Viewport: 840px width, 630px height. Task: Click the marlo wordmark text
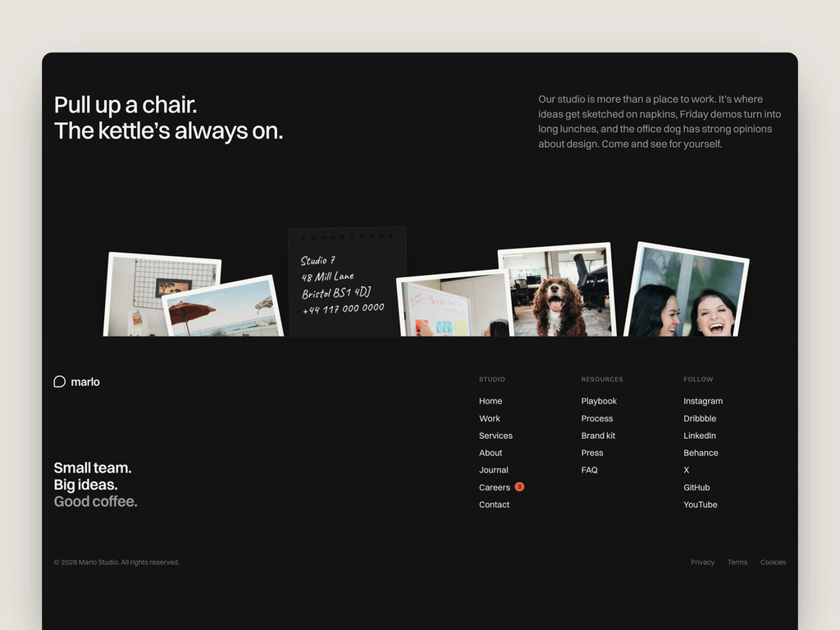85,382
